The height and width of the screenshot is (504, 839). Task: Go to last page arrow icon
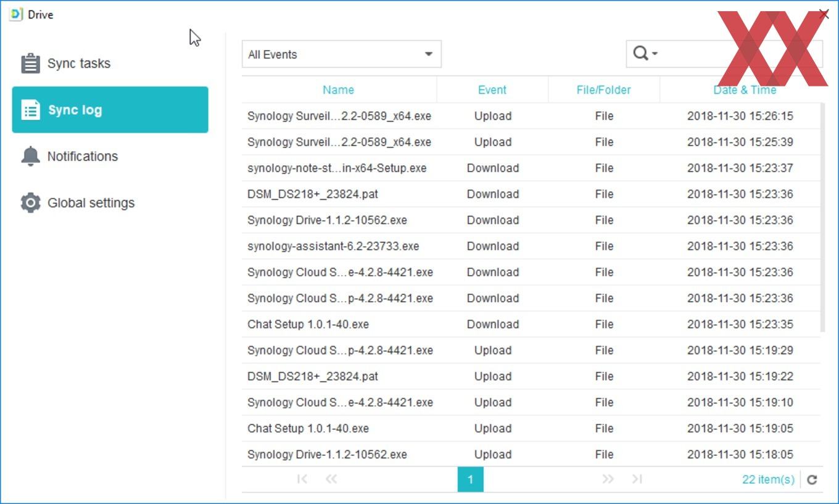click(637, 479)
